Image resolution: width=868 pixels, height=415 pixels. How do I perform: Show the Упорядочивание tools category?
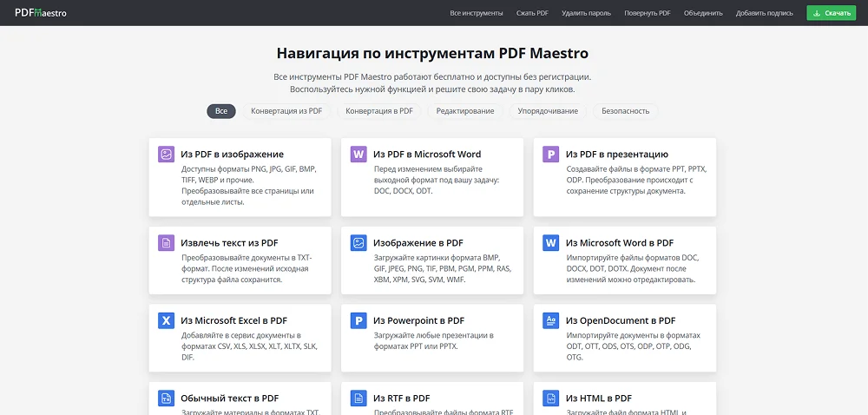[548, 111]
